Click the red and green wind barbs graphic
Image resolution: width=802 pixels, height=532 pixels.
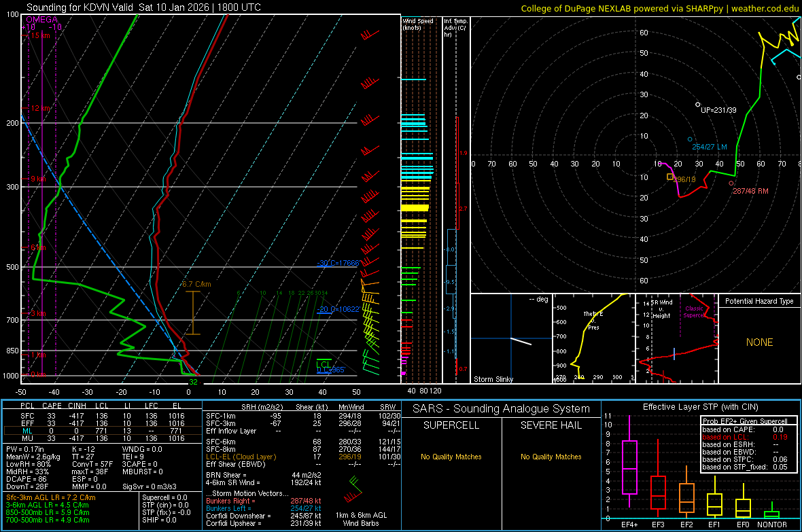pos(353,489)
